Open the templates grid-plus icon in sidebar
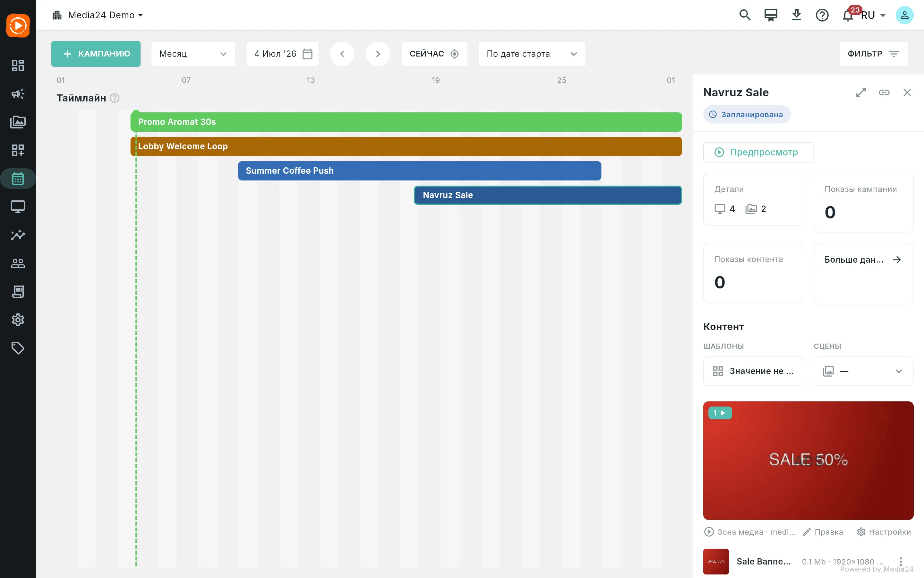The height and width of the screenshot is (578, 924). (x=18, y=150)
